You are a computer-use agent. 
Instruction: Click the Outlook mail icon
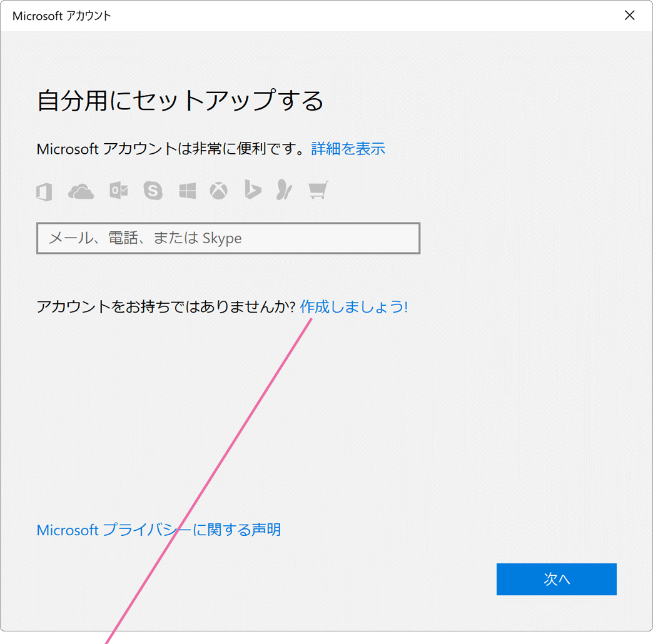(119, 191)
